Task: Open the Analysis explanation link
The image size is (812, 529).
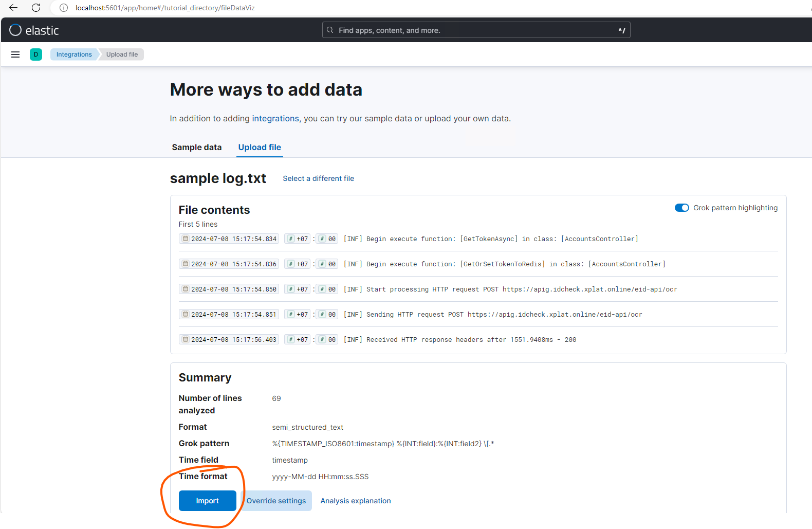Action: click(356, 501)
